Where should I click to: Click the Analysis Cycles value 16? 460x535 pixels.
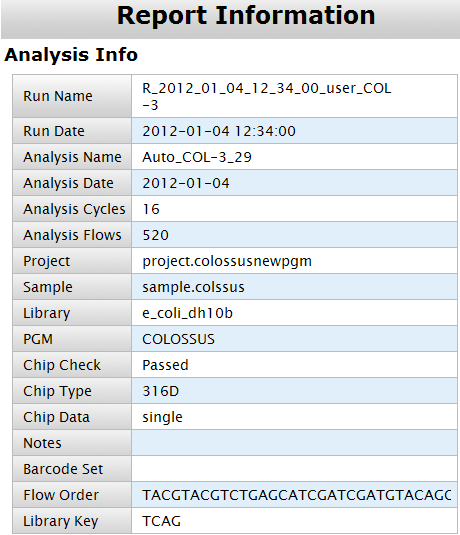tap(151, 209)
